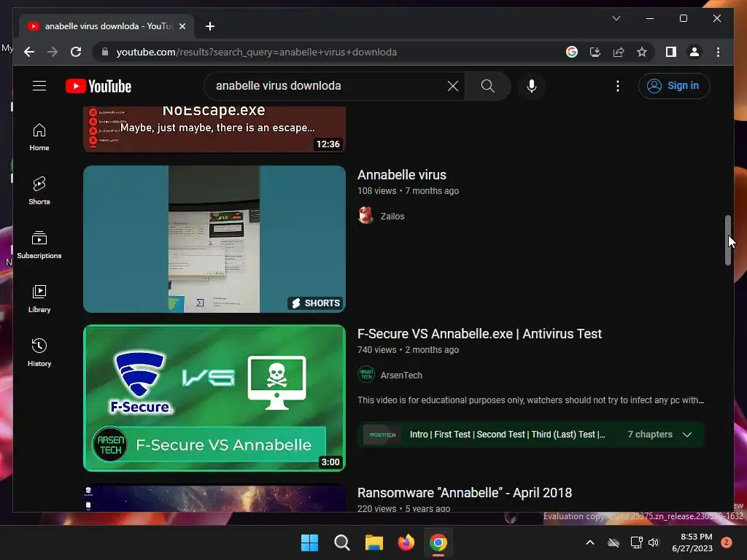Screen dimensions: 747x560
Task: Open the clock showing 8:53 PM
Action: pos(692,542)
